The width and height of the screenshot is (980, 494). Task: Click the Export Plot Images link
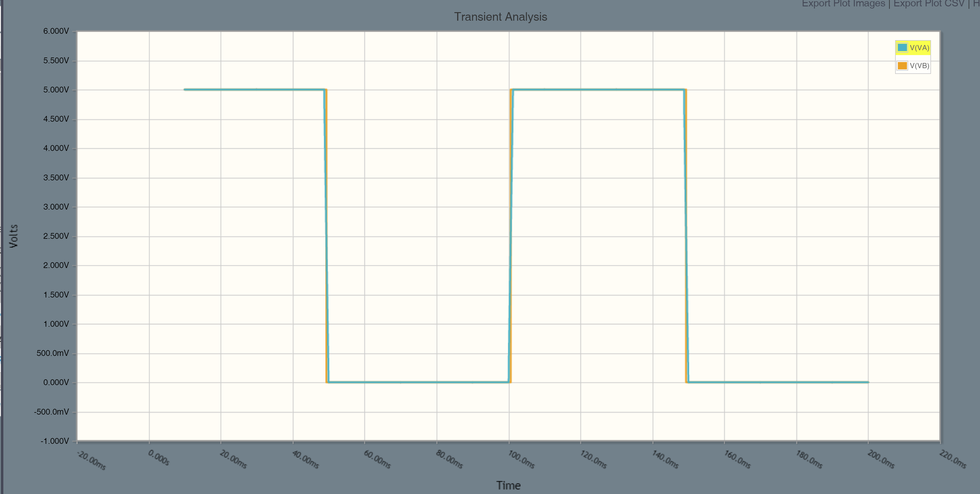click(x=843, y=4)
